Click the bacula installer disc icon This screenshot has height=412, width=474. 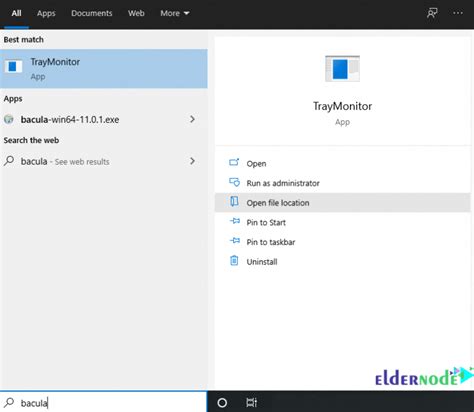point(9,119)
